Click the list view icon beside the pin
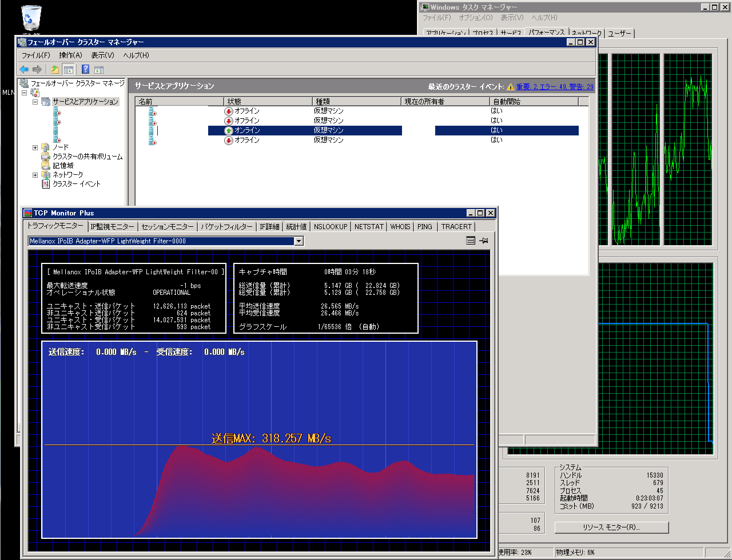732x560 pixels. click(x=471, y=241)
